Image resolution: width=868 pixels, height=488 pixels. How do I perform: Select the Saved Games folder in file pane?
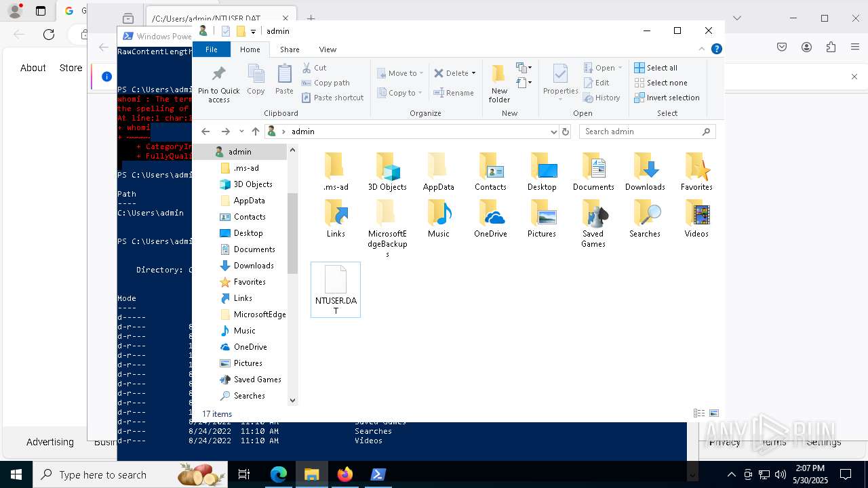[593, 224]
